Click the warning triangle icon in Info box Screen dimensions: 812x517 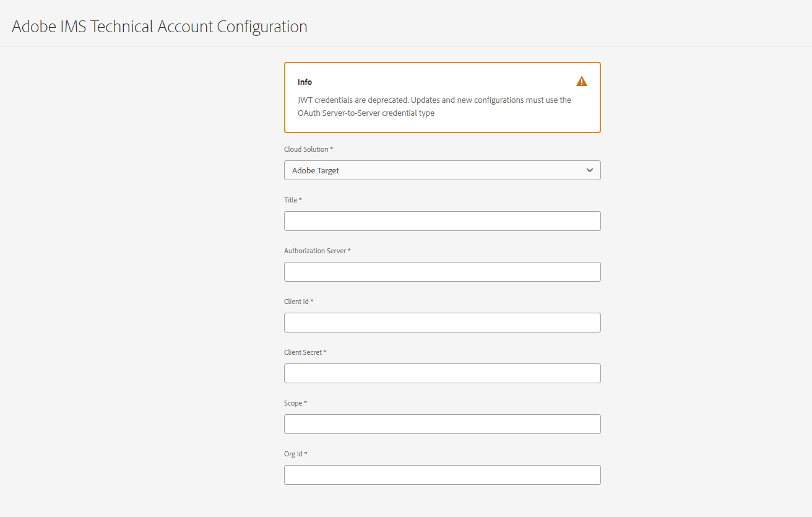(582, 80)
